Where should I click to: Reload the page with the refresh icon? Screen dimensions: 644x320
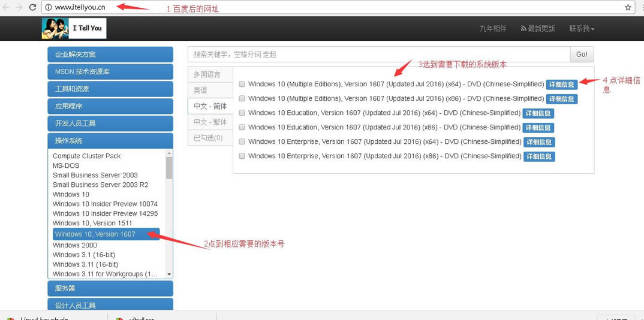point(32,7)
